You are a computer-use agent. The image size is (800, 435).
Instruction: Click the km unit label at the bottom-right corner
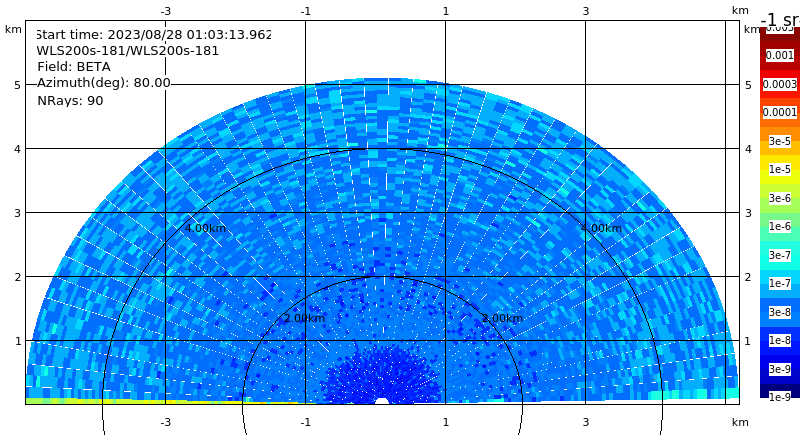click(x=740, y=422)
